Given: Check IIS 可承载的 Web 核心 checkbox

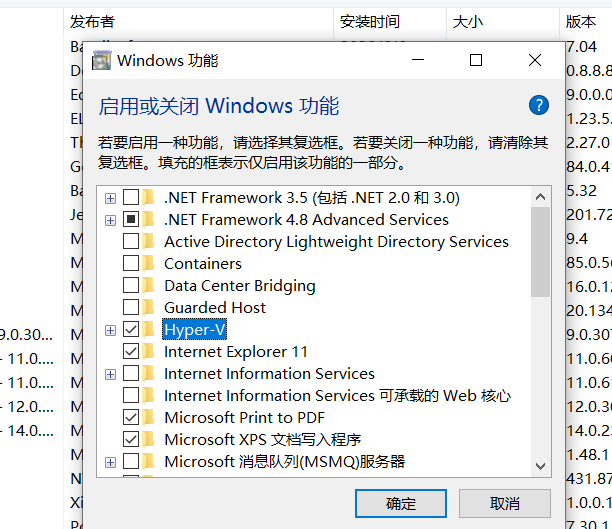Looking at the screenshot, I should click(131, 395).
